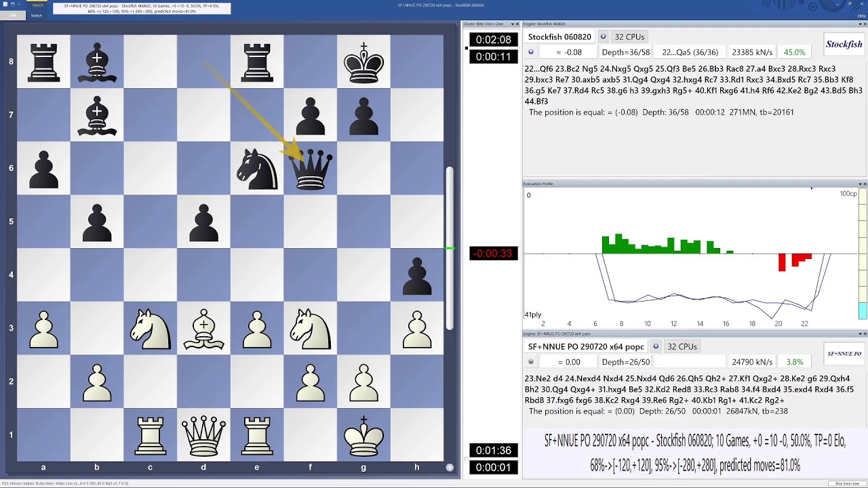Click the Stockfish logo image
Screen dimensions: 868x488
844,44
